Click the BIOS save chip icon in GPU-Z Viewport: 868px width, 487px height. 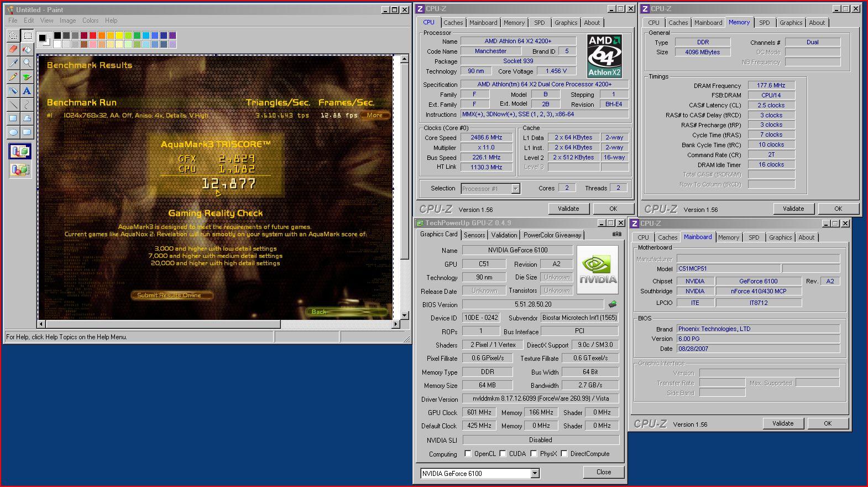click(613, 304)
